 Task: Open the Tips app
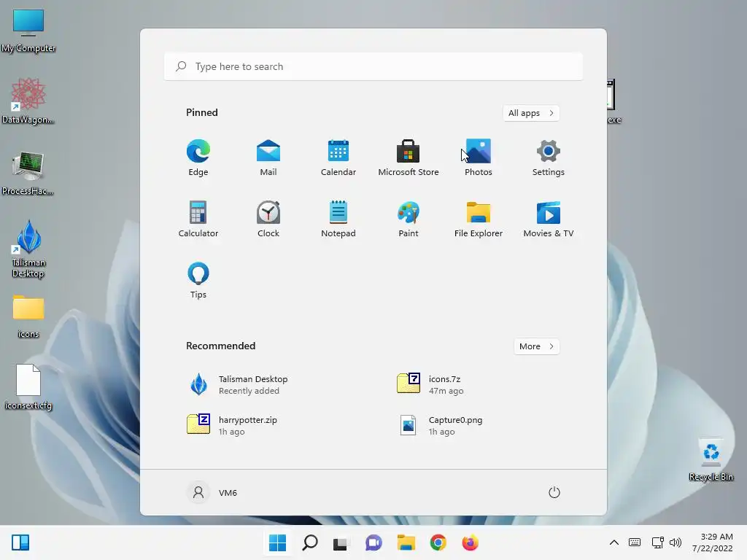198,281
